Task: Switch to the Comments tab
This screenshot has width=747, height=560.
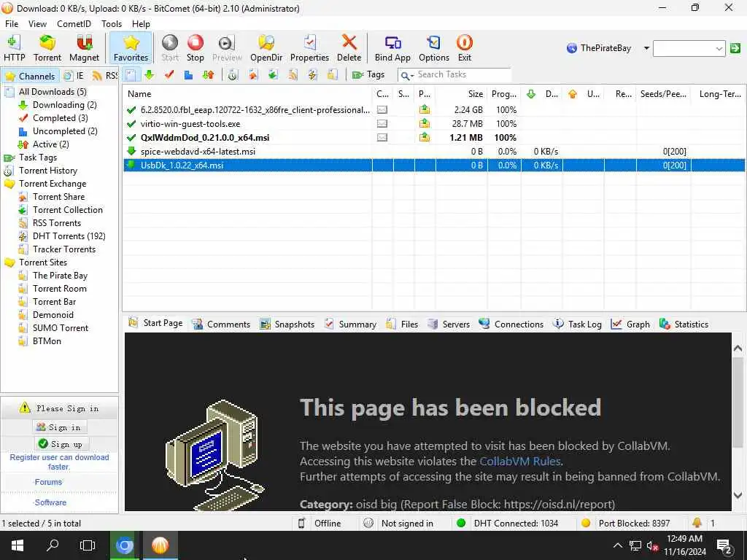Action: 221,324
